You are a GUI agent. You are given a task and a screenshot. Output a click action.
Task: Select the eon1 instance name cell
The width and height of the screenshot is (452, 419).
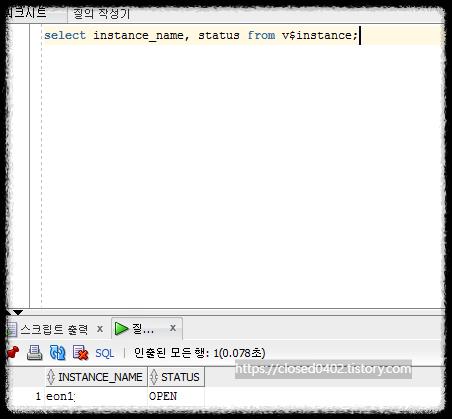(x=96, y=396)
